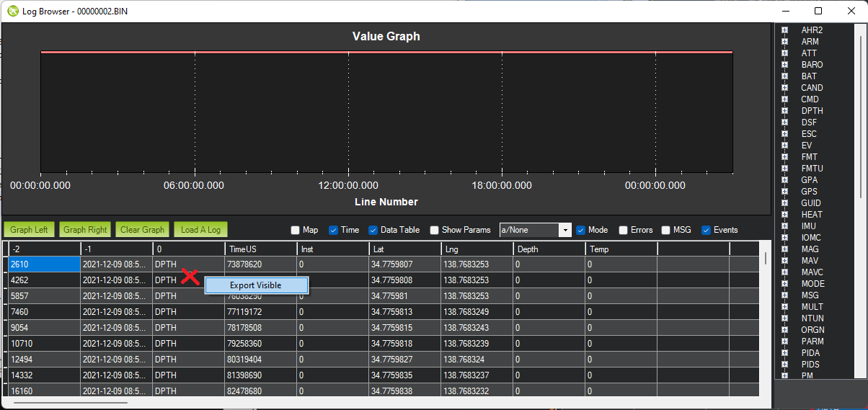Enable the Map checkbox
Image resolution: width=868 pixels, height=410 pixels.
(296, 231)
